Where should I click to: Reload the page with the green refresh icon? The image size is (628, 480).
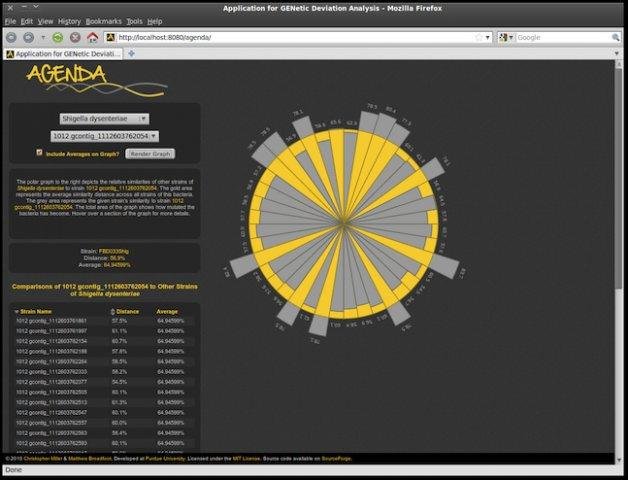coord(58,38)
